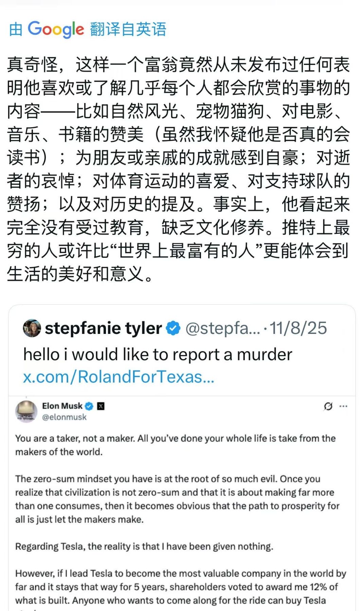Click the Google logo in translation notice
The height and width of the screenshot is (611, 364).
click(x=56, y=29)
